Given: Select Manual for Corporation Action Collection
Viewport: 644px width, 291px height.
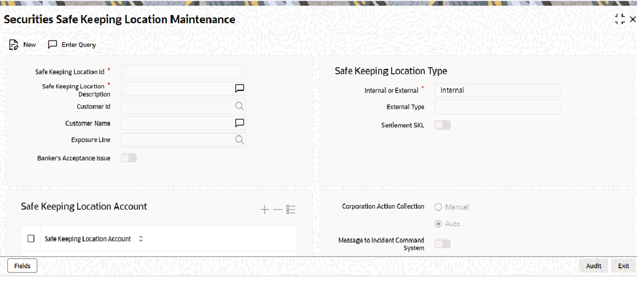Looking at the screenshot, I should 438,207.
